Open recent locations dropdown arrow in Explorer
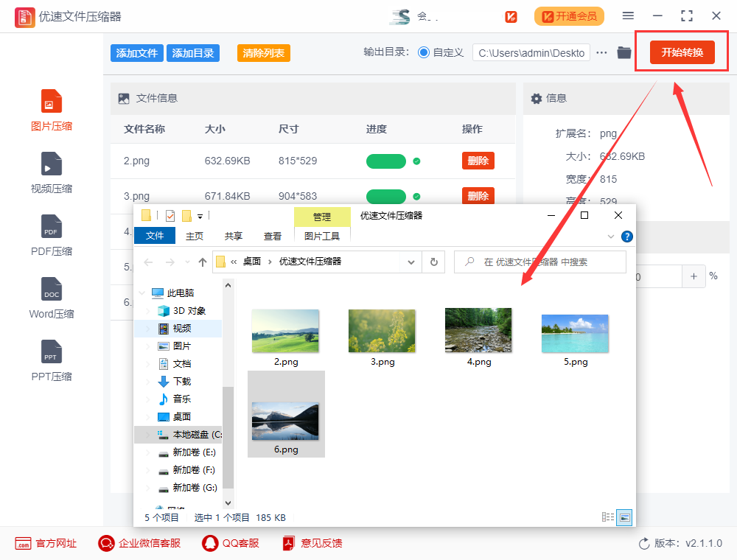 tap(187, 262)
